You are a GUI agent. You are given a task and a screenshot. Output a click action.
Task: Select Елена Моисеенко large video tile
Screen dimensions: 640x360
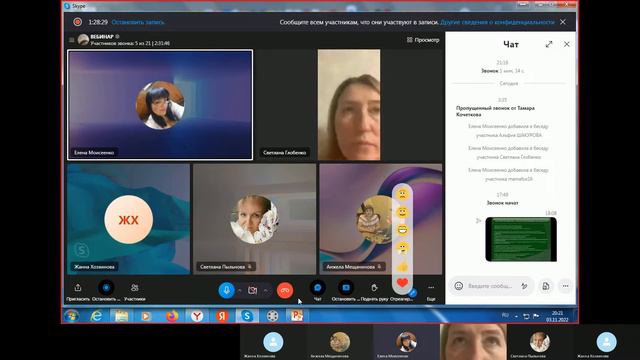(160, 105)
